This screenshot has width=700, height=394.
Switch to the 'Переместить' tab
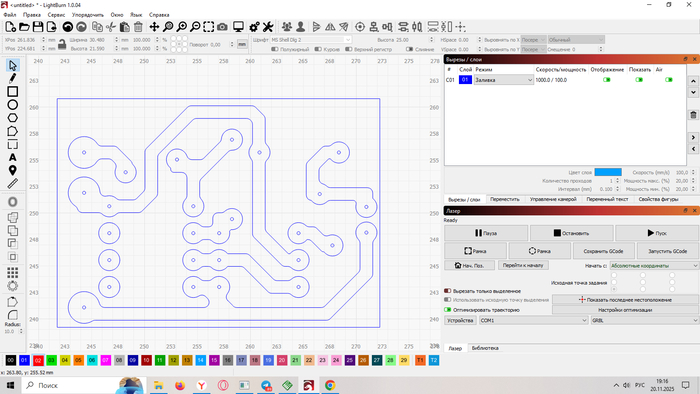point(505,199)
